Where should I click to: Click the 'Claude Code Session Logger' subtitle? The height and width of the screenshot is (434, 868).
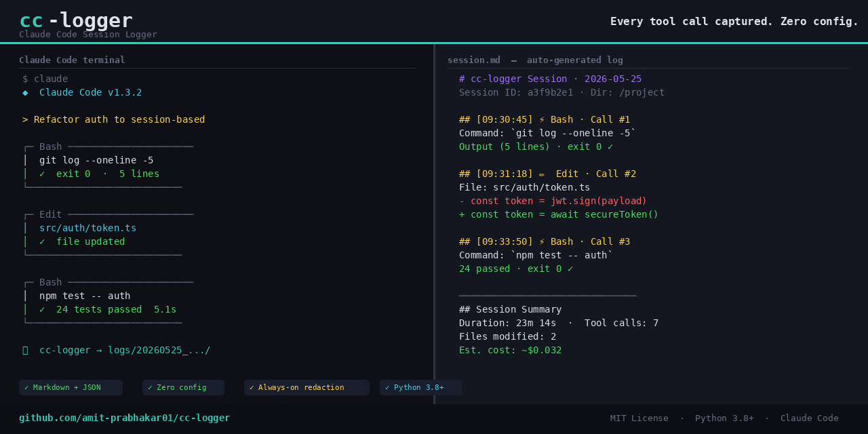(88, 35)
